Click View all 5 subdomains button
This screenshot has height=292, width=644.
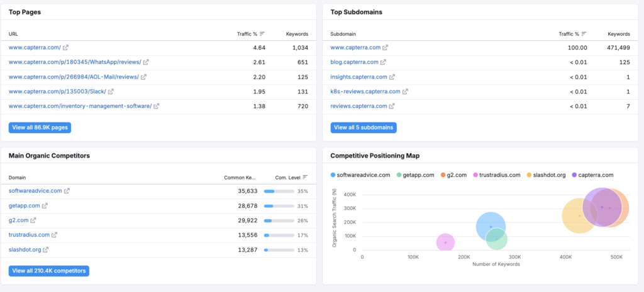point(364,127)
